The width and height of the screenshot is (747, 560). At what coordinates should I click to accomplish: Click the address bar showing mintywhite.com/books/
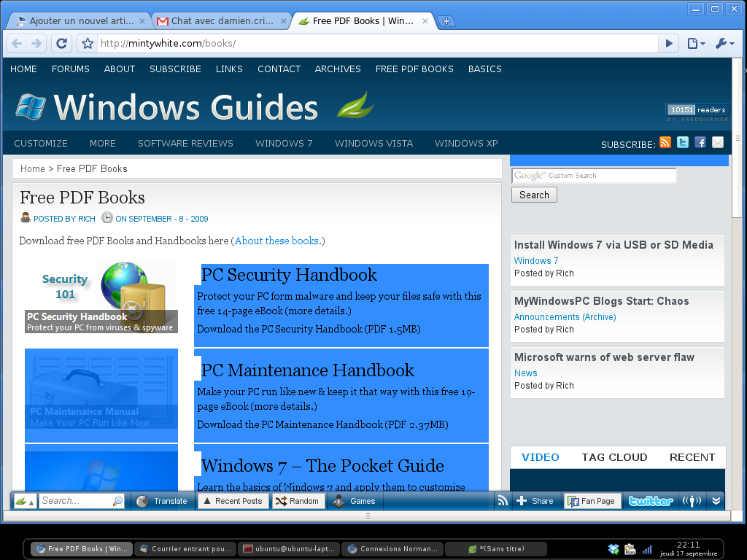[x=377, y=43]
